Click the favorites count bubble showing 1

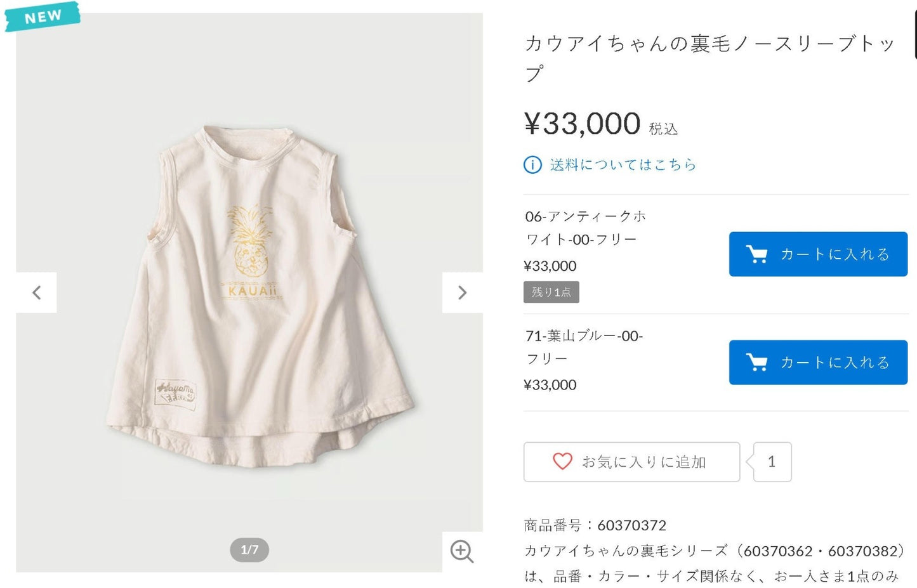(772, 462)
